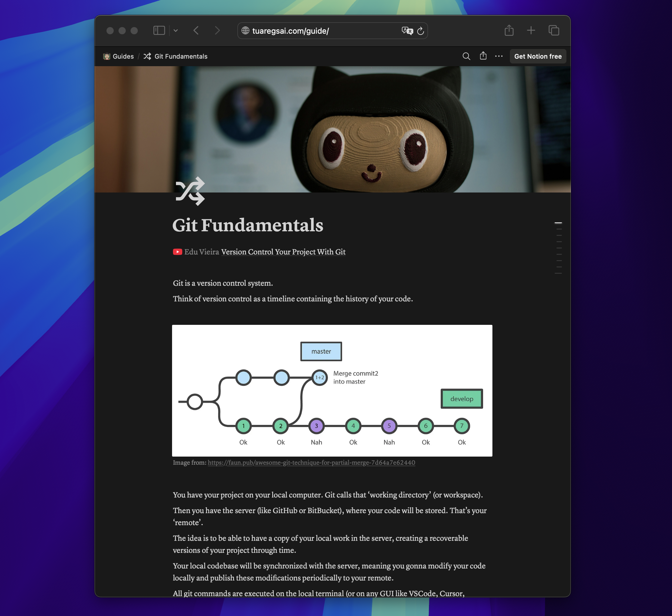Toggle the Safari sidebar icon

point(159,31)
